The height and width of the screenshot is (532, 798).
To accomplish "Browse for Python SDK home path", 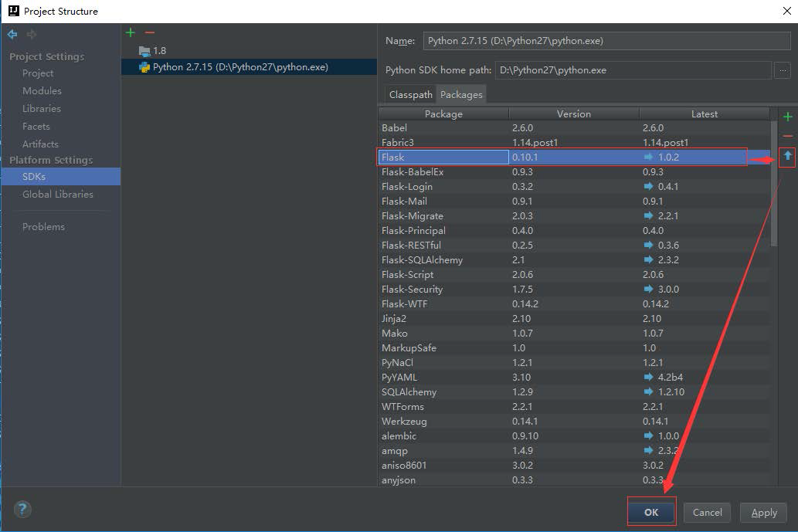I will 783,70.
